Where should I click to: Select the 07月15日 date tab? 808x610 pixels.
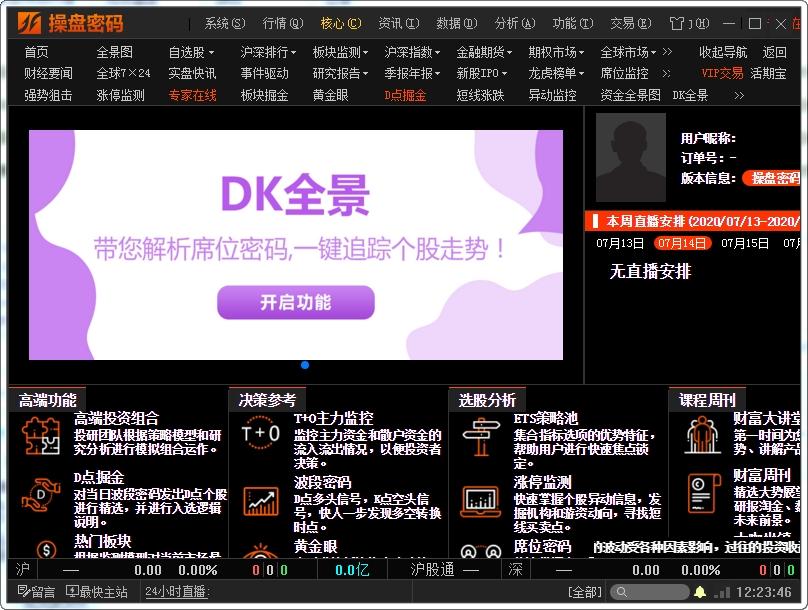pyautogui.click(x=745, y=243)
